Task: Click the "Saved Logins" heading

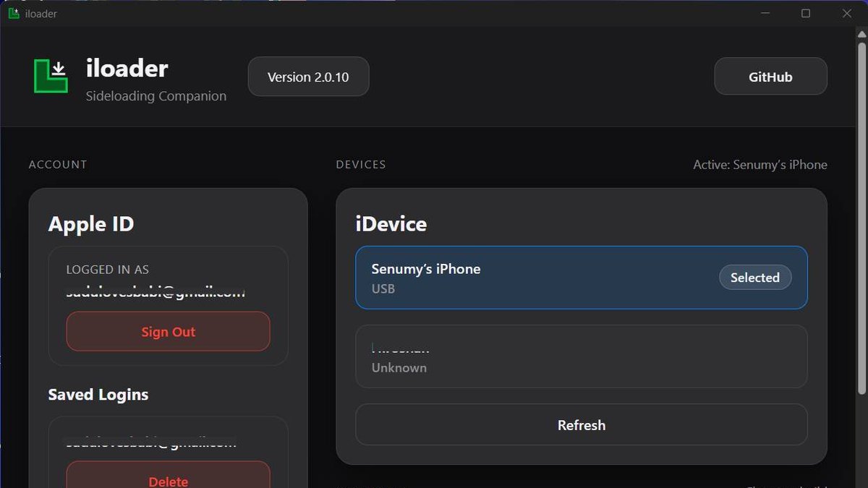Action: 98,395
